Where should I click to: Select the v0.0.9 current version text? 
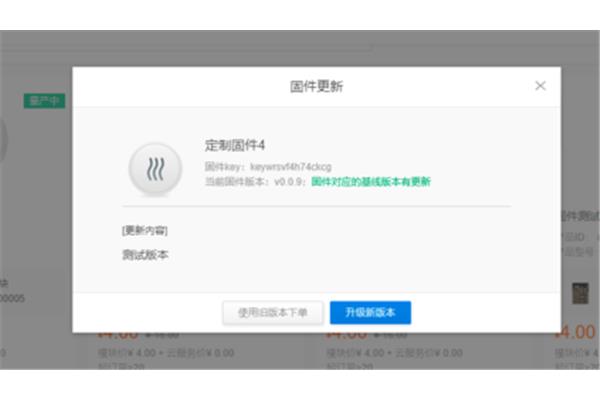(289, 181)
